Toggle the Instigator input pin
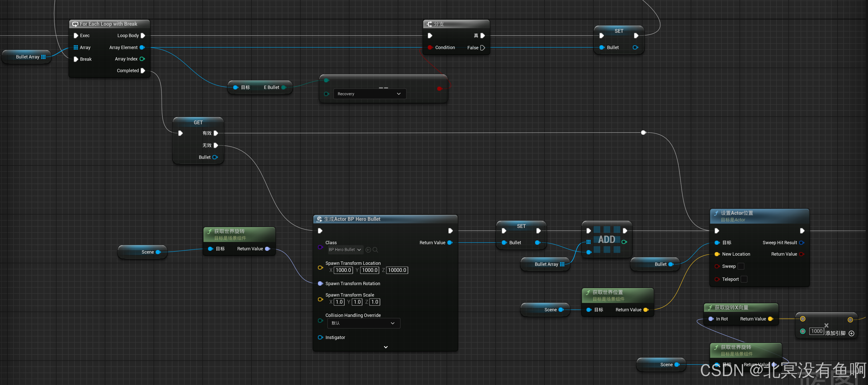Screen dimensions: 868x385 [320, 337]
